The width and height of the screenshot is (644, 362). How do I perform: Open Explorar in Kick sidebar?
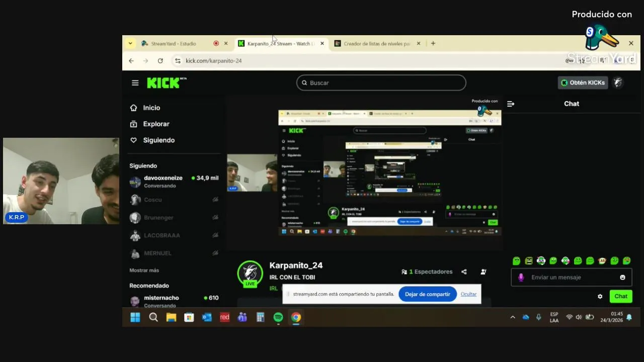pos(149,124)
